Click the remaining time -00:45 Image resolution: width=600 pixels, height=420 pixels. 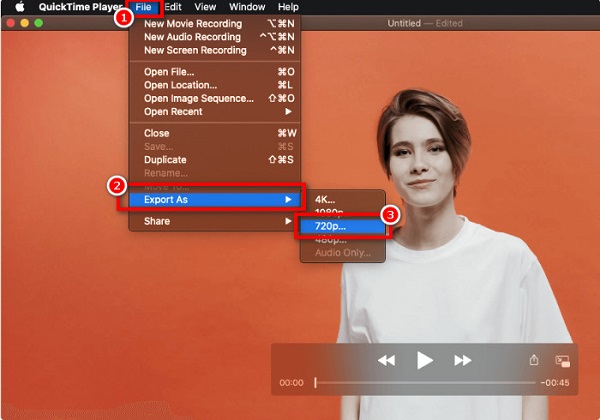click(555, 383)
